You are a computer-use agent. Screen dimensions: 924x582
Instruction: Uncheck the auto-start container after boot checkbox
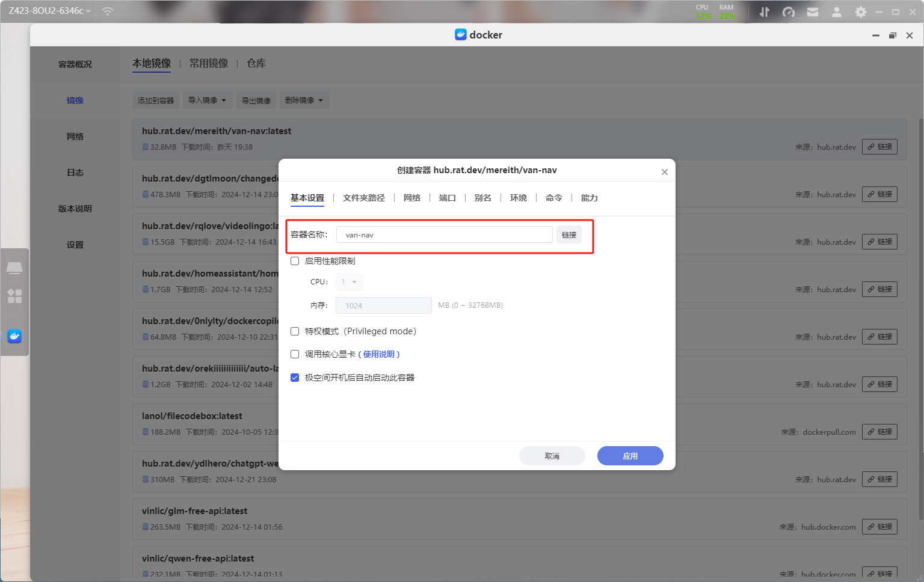[x=295, y=378]
